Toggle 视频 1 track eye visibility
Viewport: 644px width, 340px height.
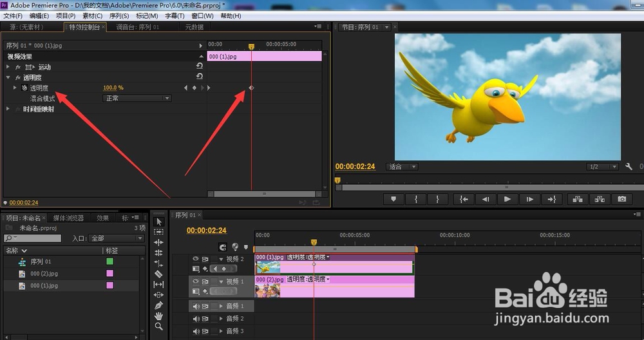point(196,281)
